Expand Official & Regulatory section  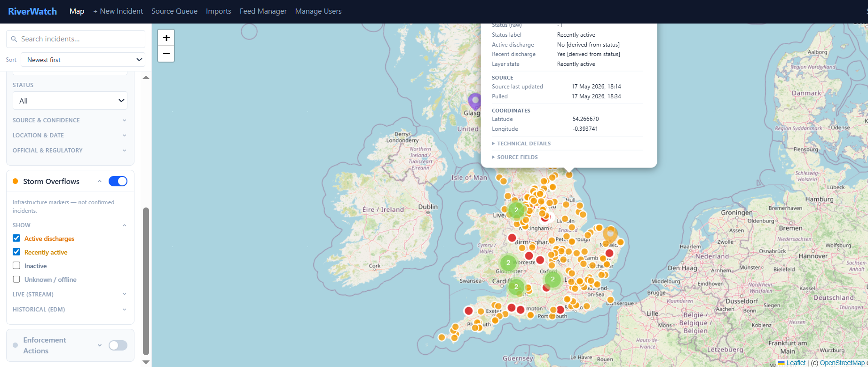click(x=70, y=151)
